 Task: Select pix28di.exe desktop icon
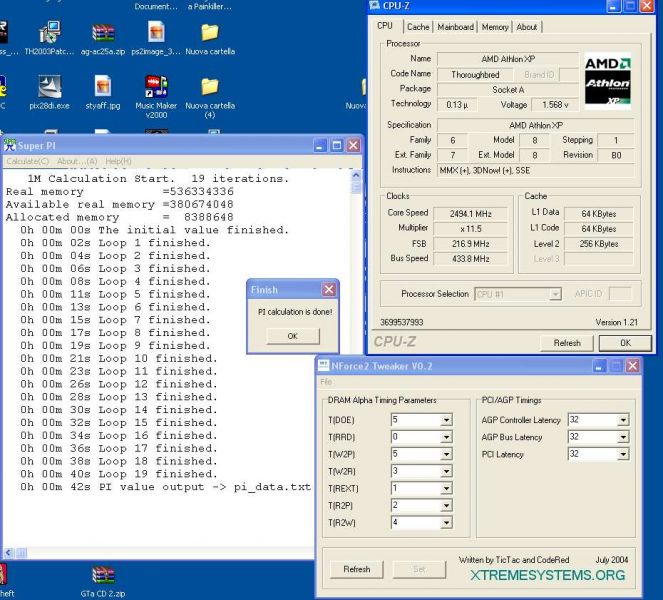pyautogui.click(x=49, y=92)
